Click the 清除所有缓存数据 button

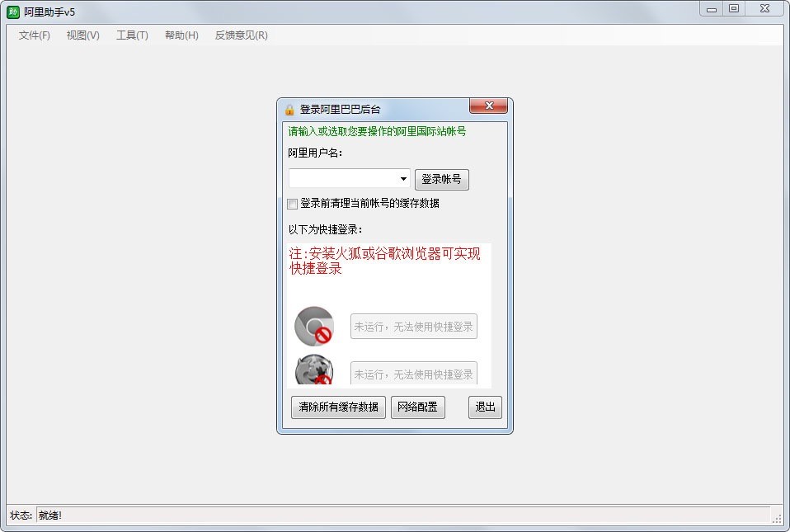coord(338,407)
